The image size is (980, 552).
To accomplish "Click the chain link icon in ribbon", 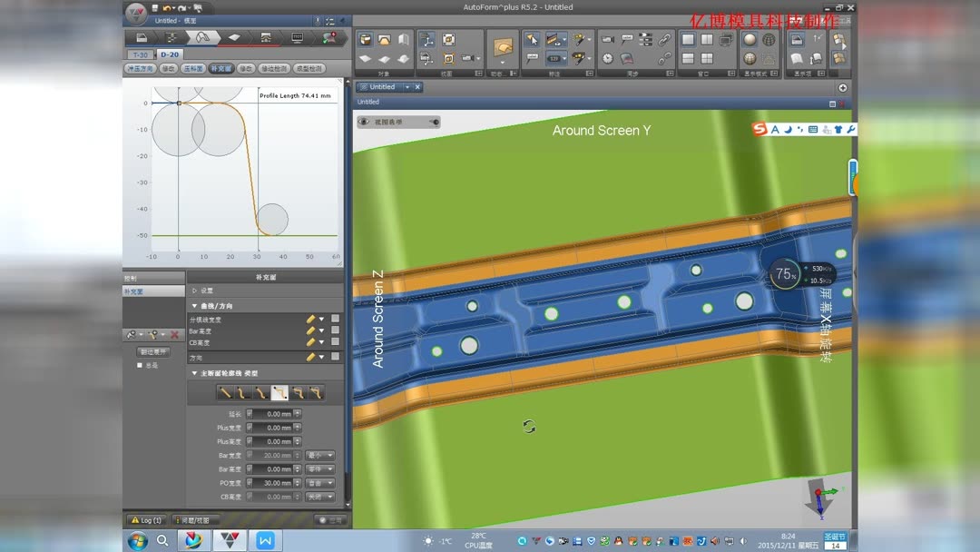I will [x=664, y=39].
